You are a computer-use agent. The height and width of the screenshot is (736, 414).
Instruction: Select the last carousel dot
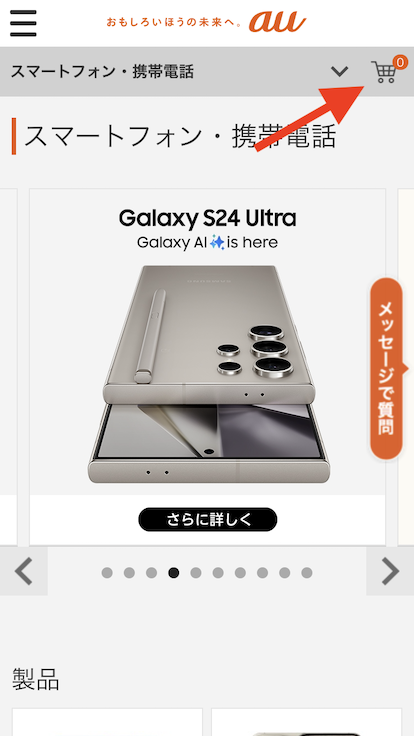307,573
